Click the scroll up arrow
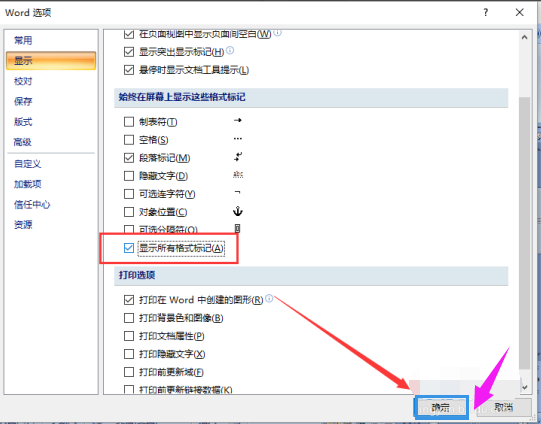Viewport: 541px width, 424px height. (x=524, y=37)
